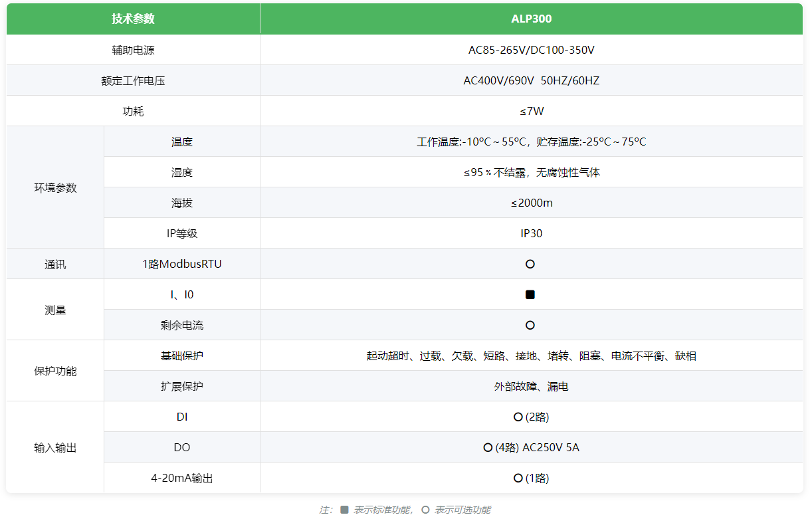The width and height of the screenshot is (812, 521).
Task: Click the gray square legend icon in the footnote
Action: coord(344,510)
